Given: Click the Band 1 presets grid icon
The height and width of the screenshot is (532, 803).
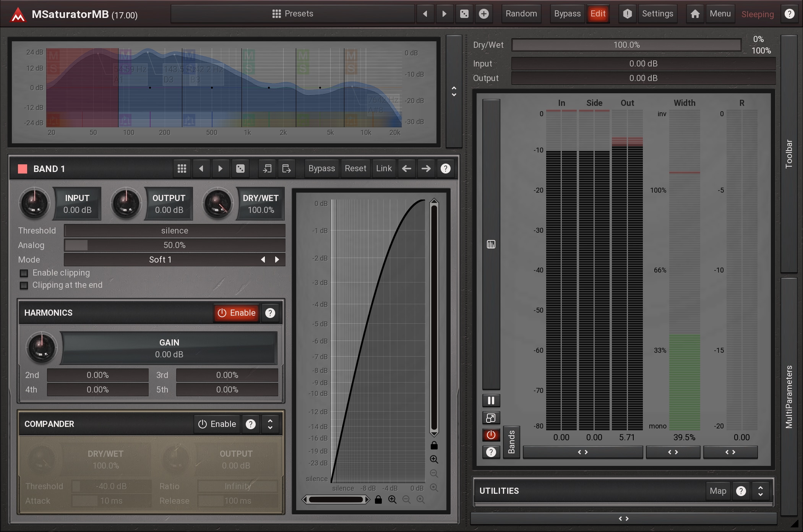Looking at the screenshot, I should pos(182,169).
